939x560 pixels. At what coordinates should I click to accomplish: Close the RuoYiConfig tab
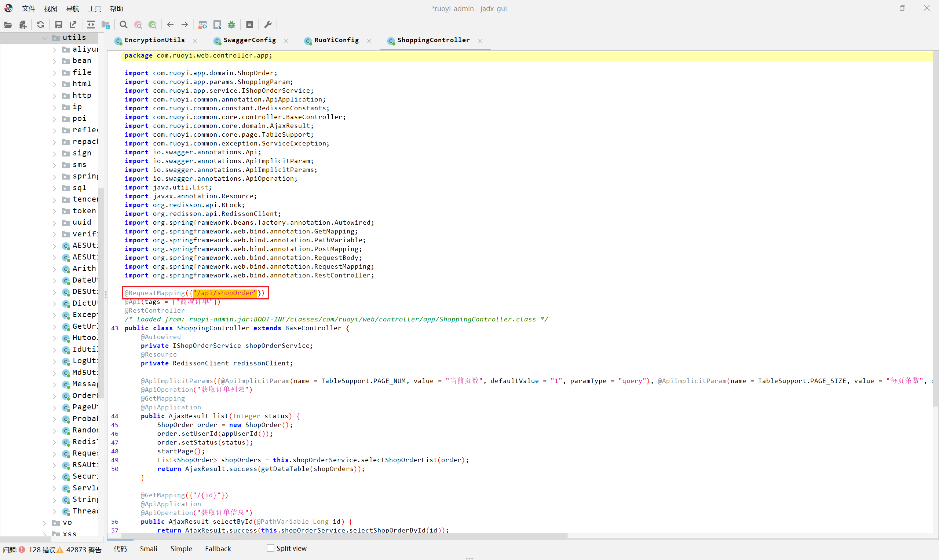click(x=369, y=41)
